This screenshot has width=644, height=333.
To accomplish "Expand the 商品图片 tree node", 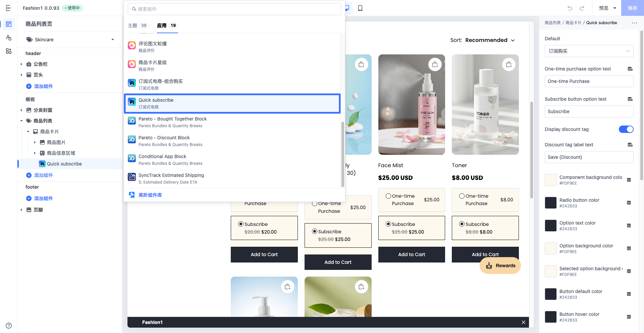I will [35, 142].
